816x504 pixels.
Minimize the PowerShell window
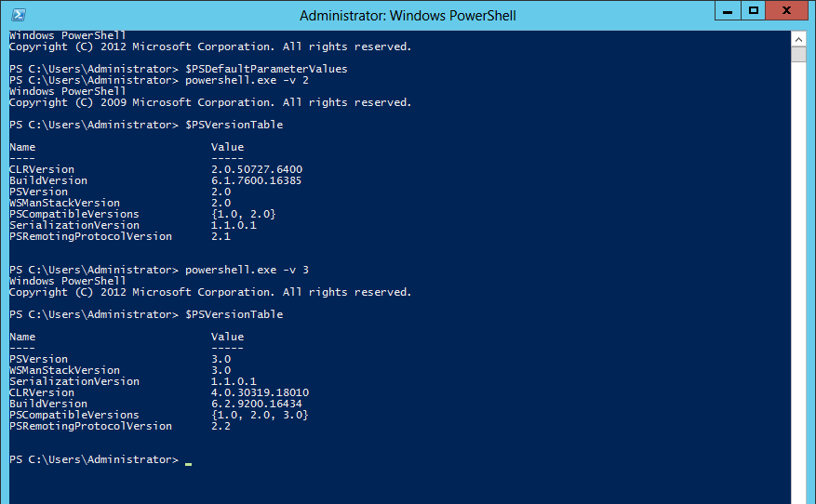pos(727,10)
